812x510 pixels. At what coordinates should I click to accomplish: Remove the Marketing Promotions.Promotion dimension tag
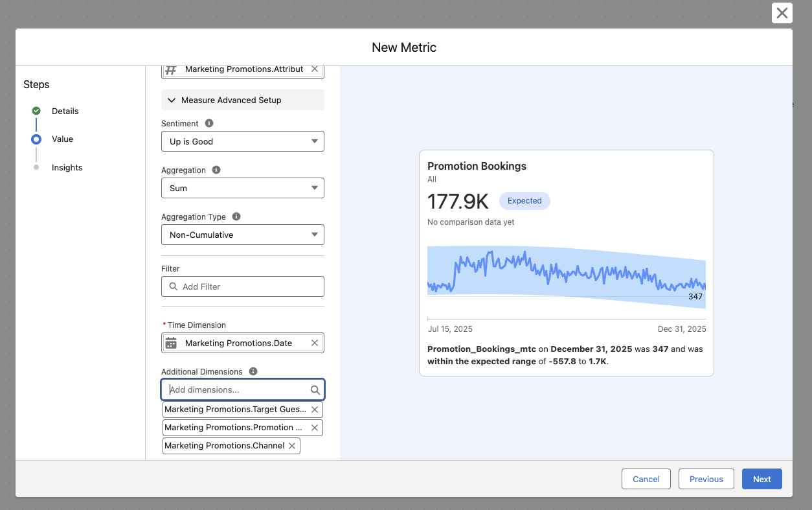coord(315,428)
